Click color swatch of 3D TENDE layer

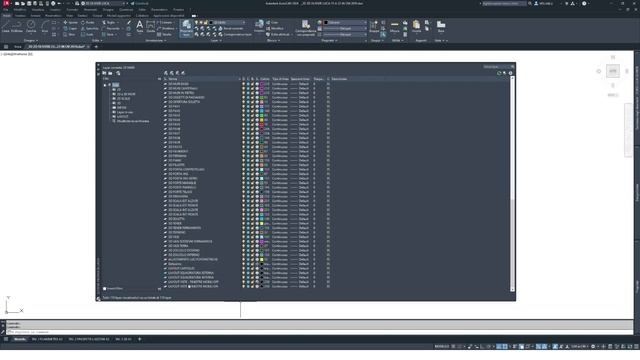coord(262,223)
